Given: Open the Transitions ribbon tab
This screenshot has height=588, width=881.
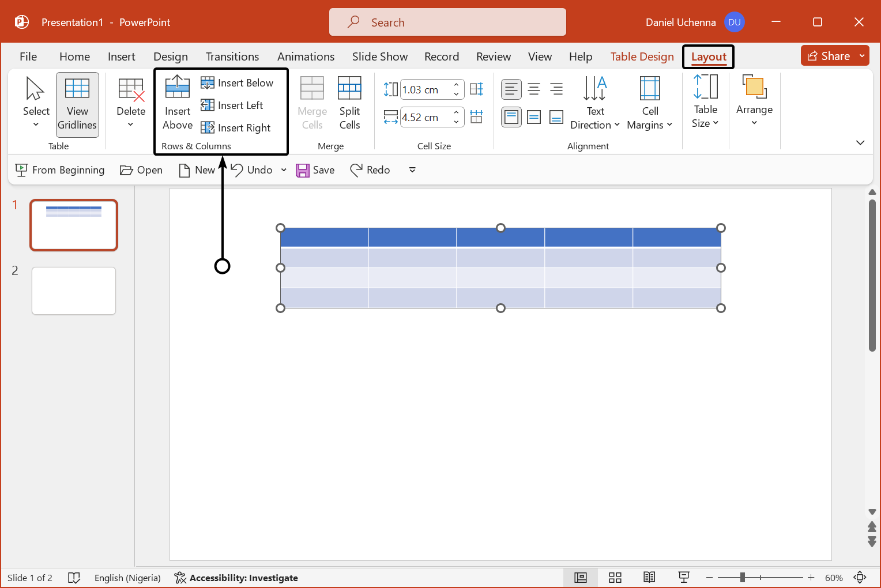Looking at the screenshot, I should [x=232, y=56].
